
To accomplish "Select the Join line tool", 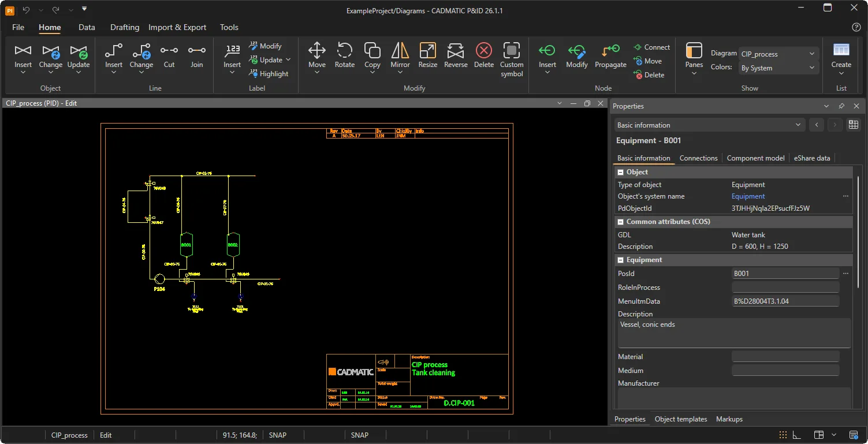I will [x=197, y=56].
